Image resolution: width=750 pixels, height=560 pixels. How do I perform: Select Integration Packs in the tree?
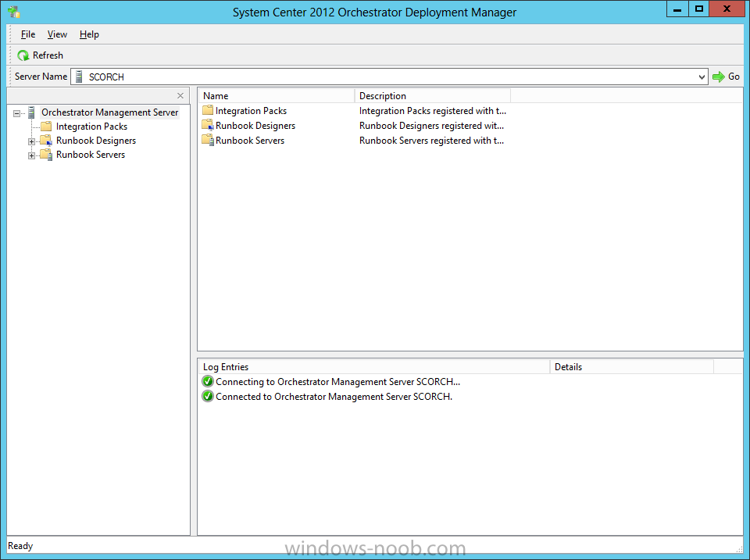(91, 127)
